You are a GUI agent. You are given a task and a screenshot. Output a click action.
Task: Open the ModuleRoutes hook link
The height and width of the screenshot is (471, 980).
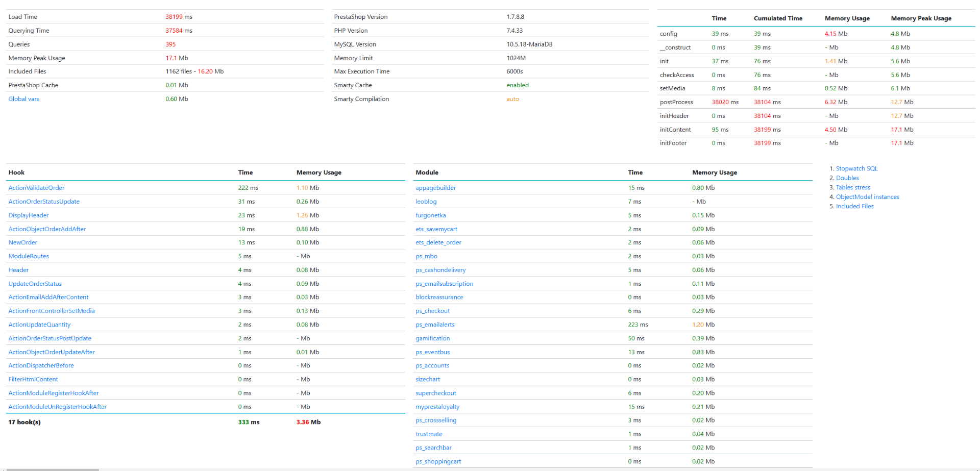coord(29,256)
